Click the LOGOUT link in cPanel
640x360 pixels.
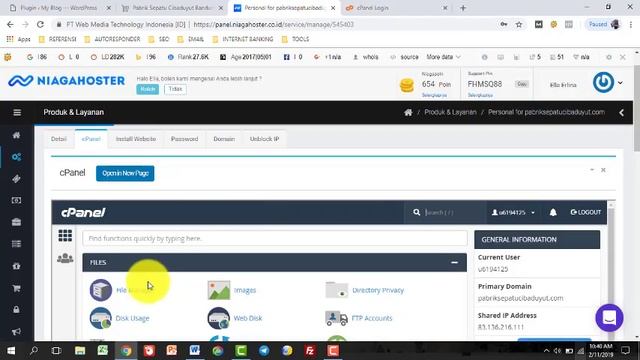coord(586,212)
